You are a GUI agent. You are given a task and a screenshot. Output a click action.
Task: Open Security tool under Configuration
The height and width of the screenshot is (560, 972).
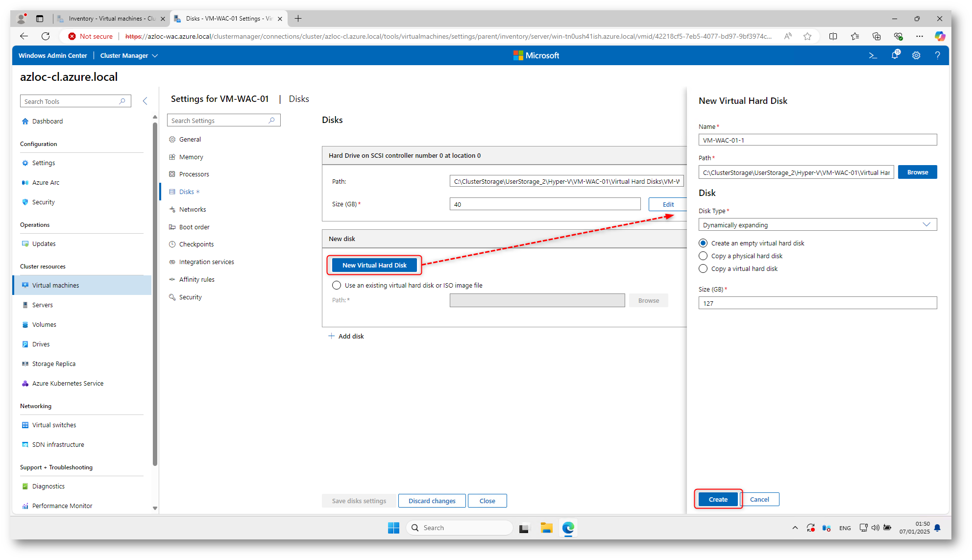pos(43,202)
